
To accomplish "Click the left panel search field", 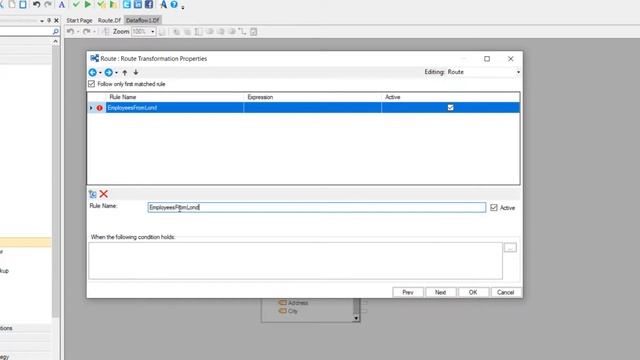I will [26, 31].
